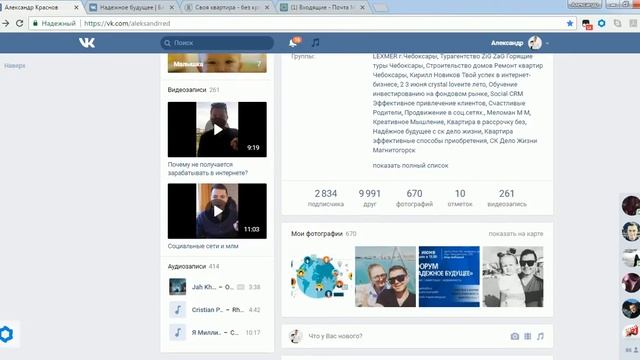Open video title 'Почему не получается зарабатывать'

tap(208, 169)
